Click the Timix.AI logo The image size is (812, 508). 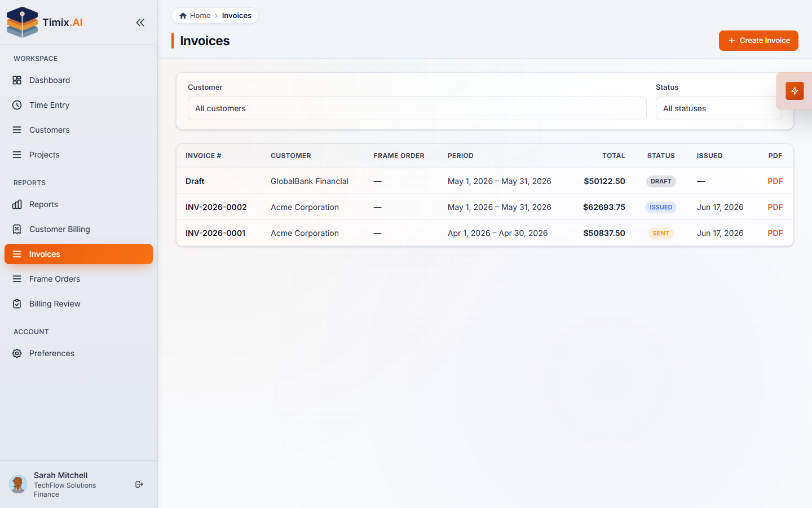[45, 23]
